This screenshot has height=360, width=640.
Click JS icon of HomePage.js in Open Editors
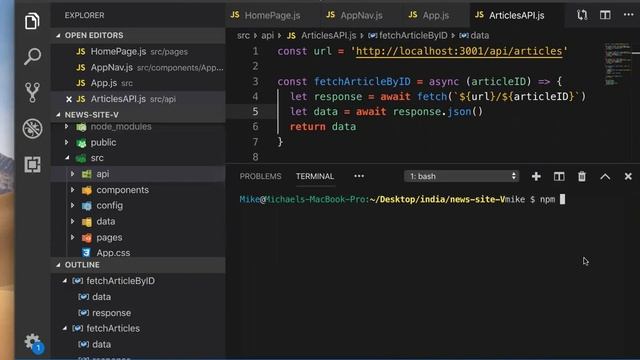tap(81, 51)
